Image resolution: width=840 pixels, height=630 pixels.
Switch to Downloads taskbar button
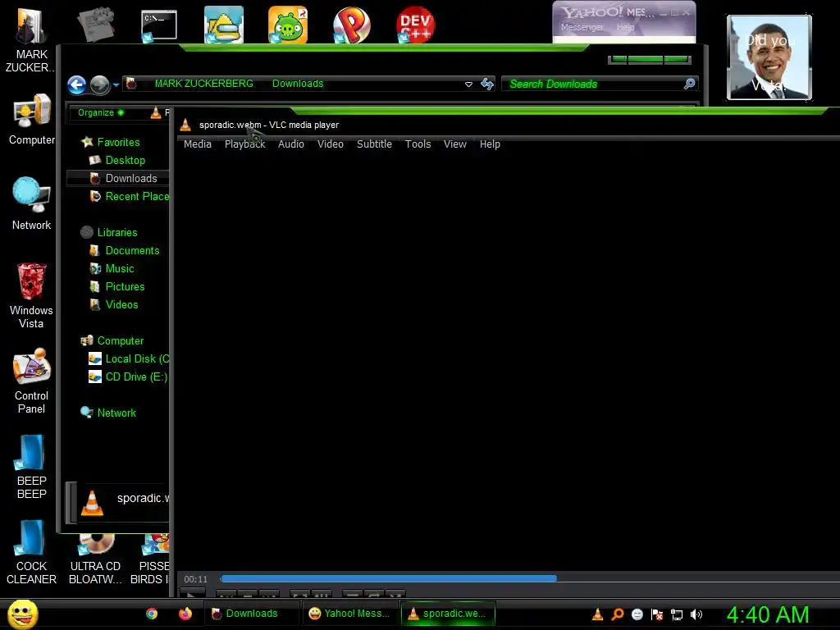click(x=252, y=614)
